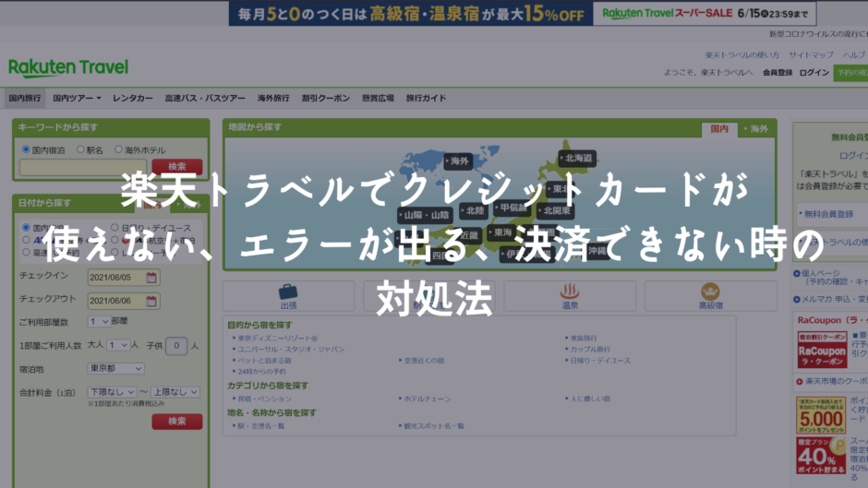Open ユニバーサル・スタジオ・ジャパン link

290,349
